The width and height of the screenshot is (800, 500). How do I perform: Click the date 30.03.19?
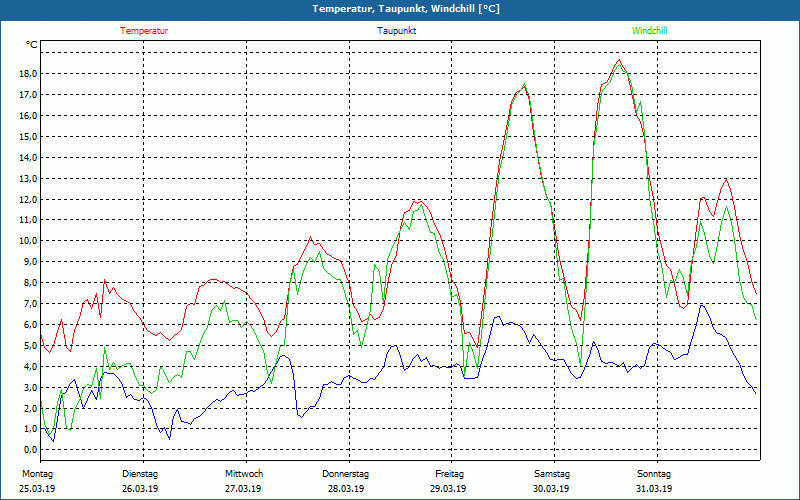pyautogui.click(x=551, y=489)
